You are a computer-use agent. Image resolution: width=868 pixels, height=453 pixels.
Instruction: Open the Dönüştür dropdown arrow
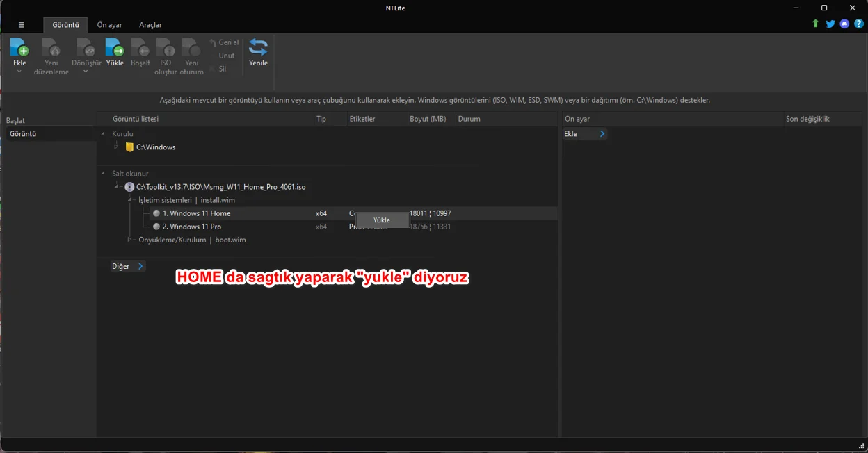pyautogui.click(x=86, y=72)
